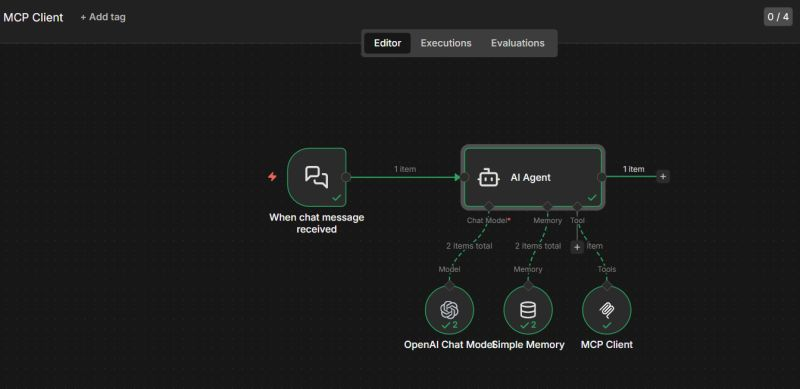Click the AI Agent node label

pos(531,178)
